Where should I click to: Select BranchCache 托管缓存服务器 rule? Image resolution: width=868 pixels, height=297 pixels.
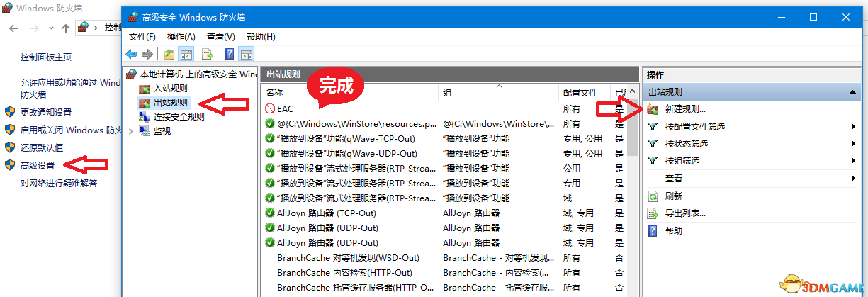[x=356, y=287]
